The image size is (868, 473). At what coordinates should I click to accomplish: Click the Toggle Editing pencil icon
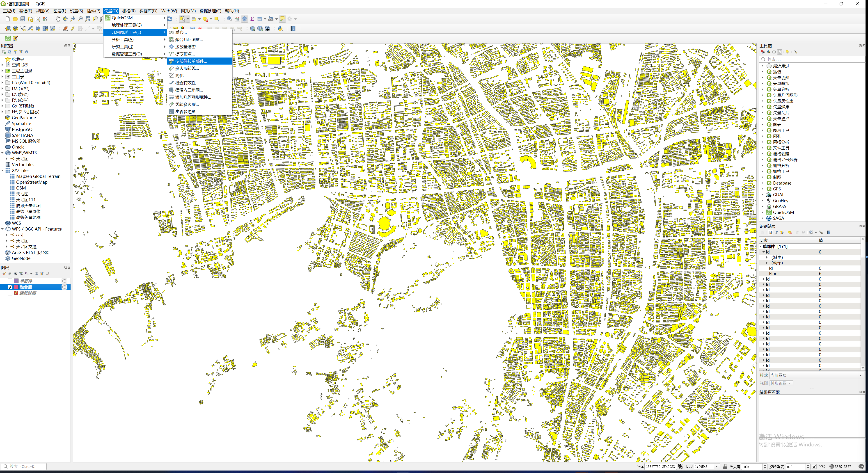72,29
